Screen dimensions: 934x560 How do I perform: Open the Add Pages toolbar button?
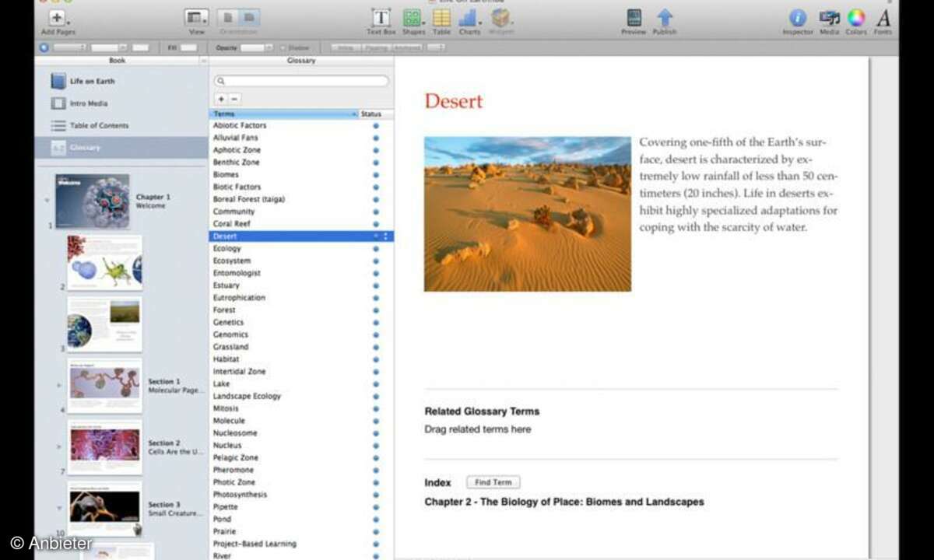tap(58, 18)
